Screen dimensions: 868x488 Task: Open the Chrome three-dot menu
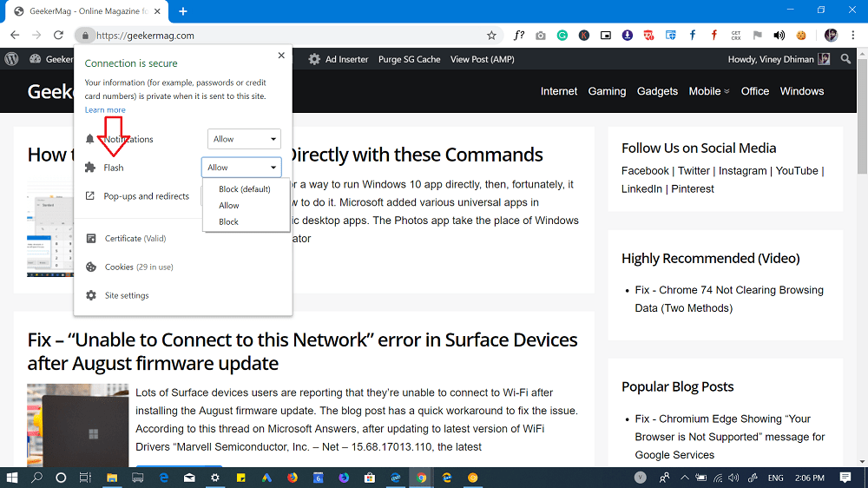[853, 36]
